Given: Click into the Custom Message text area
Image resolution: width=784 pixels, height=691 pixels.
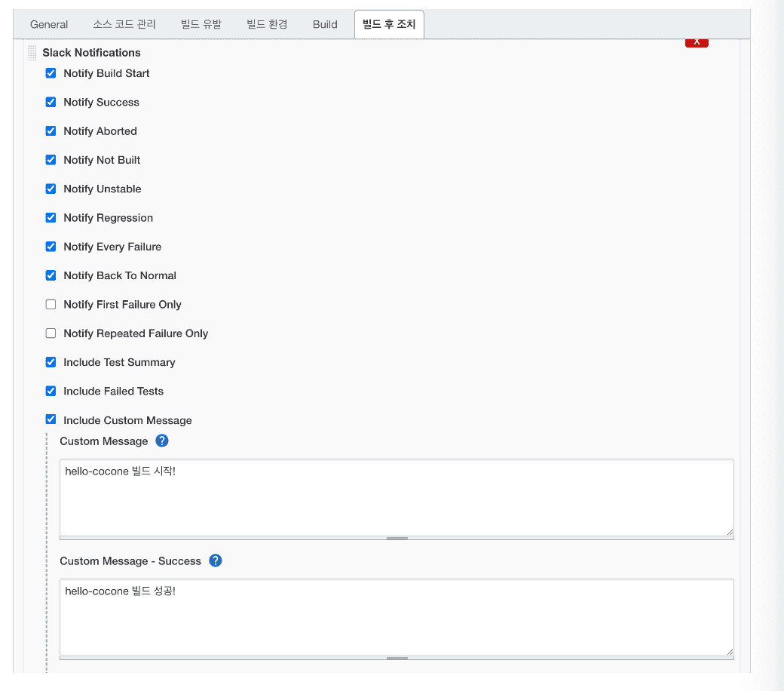Looking at the screenshot, I should (397, 497).
